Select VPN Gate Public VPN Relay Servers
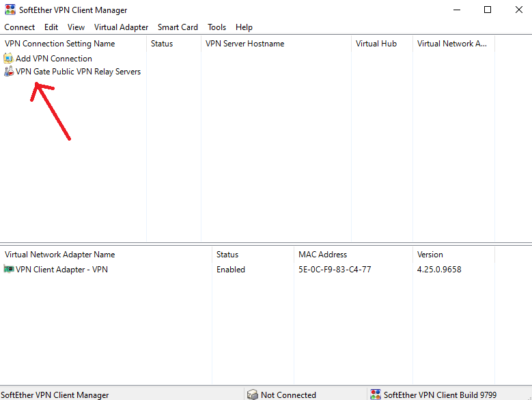532x400 pixels. click(78, 71)
